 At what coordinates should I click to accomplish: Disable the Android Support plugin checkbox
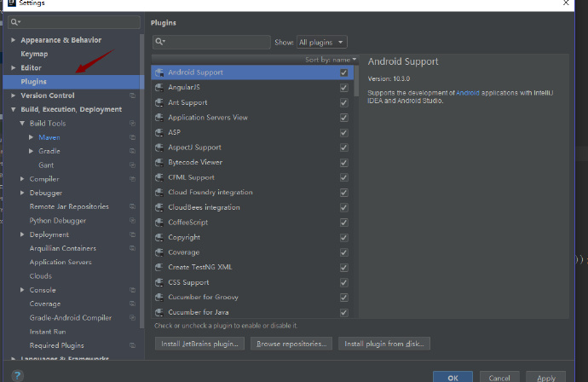[x=344, y=72]
